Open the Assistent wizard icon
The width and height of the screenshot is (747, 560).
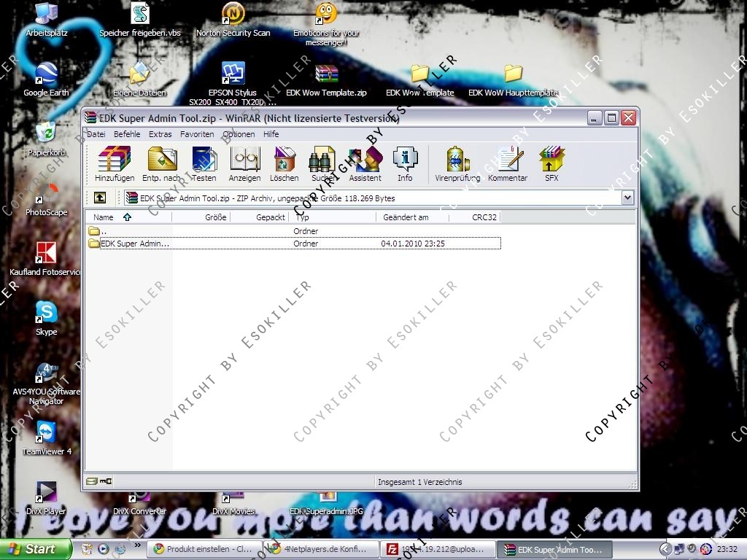[365, 163]
